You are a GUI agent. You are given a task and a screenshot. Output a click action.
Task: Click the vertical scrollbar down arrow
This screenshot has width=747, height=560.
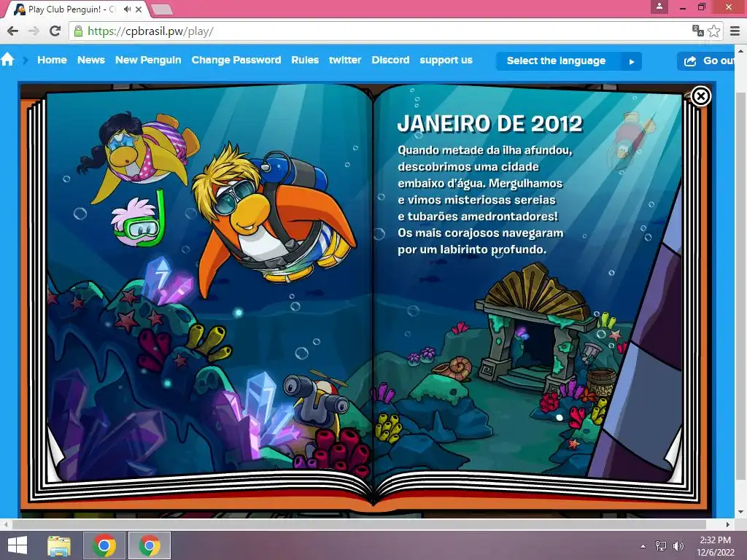pyautogui.click(x=740, y=512)
